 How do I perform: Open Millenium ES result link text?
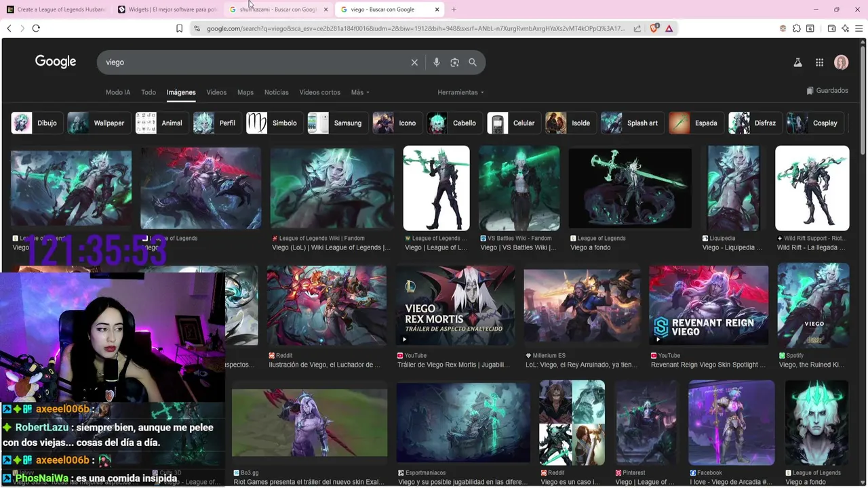pyautogui.click(x=580, y=365)
